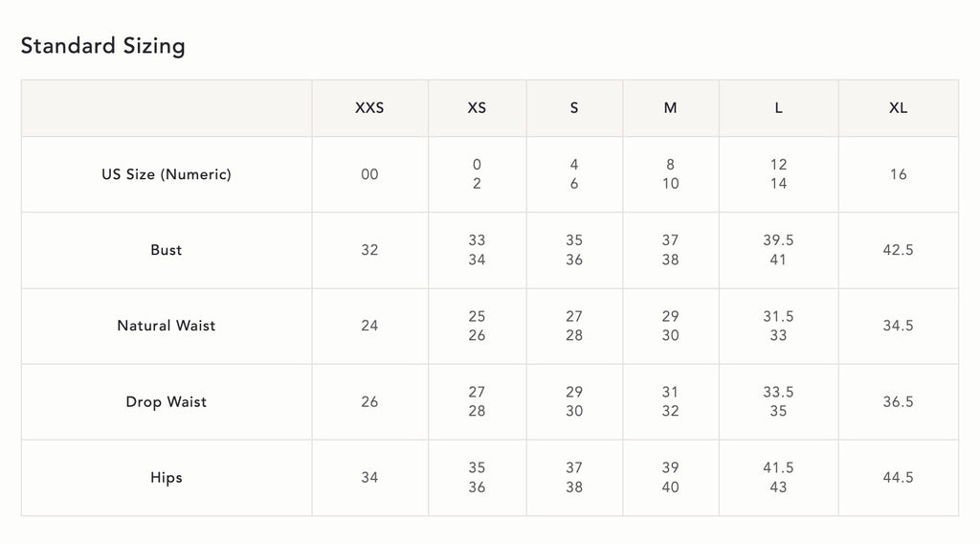This screenshot has width=980, height=544.
Task: Select the XL bust value 42.5
Action: coord(898,250)
